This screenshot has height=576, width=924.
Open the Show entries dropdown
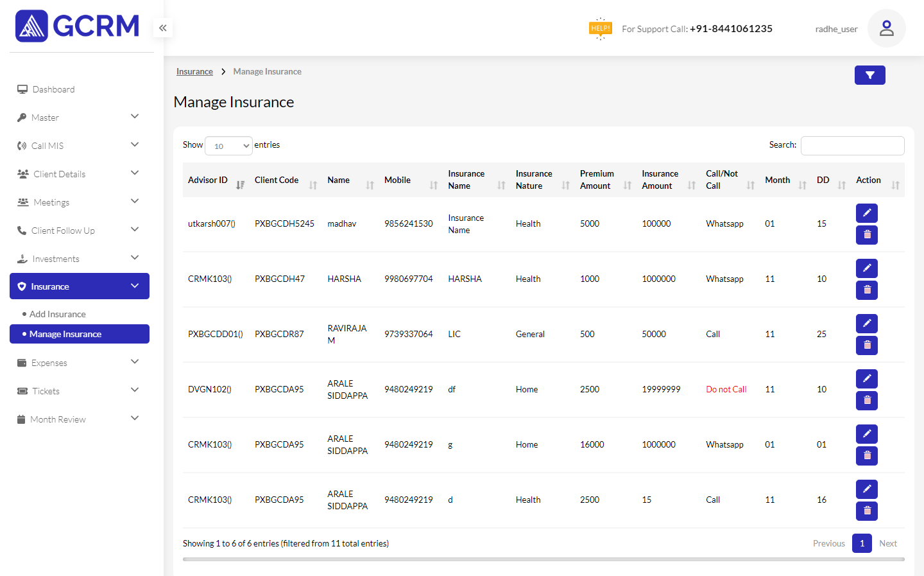228,146
